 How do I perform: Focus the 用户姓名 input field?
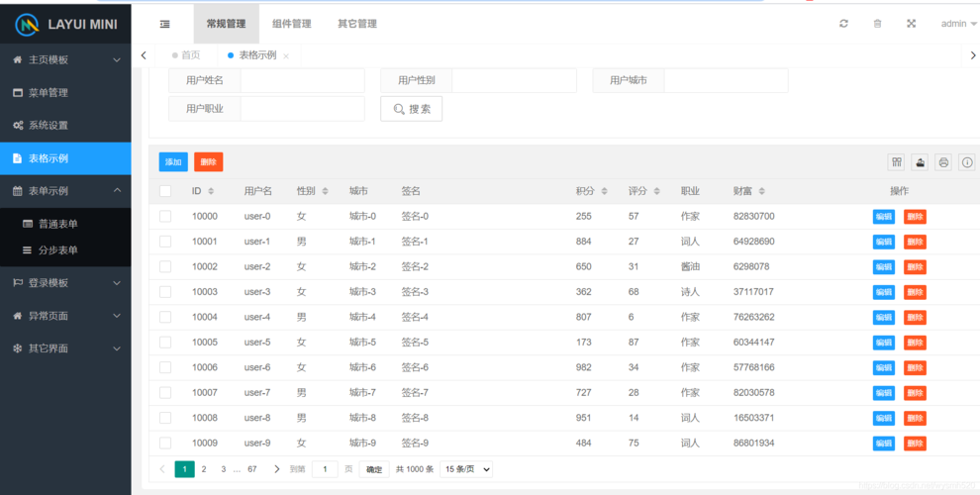click(x=303, y=80)
